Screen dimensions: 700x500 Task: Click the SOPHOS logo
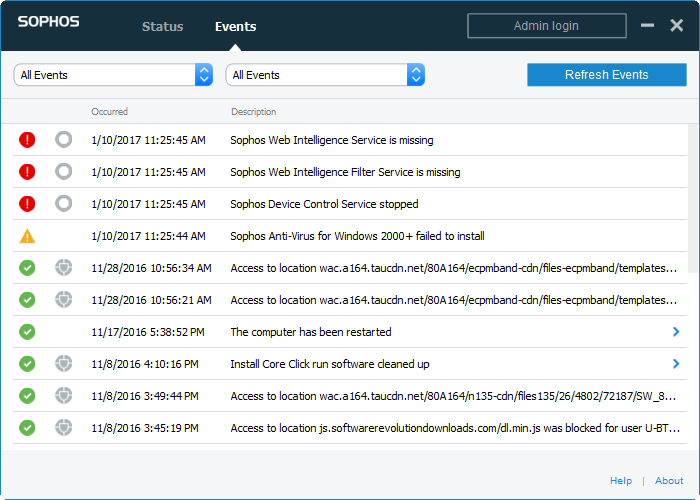click(49, 21)
